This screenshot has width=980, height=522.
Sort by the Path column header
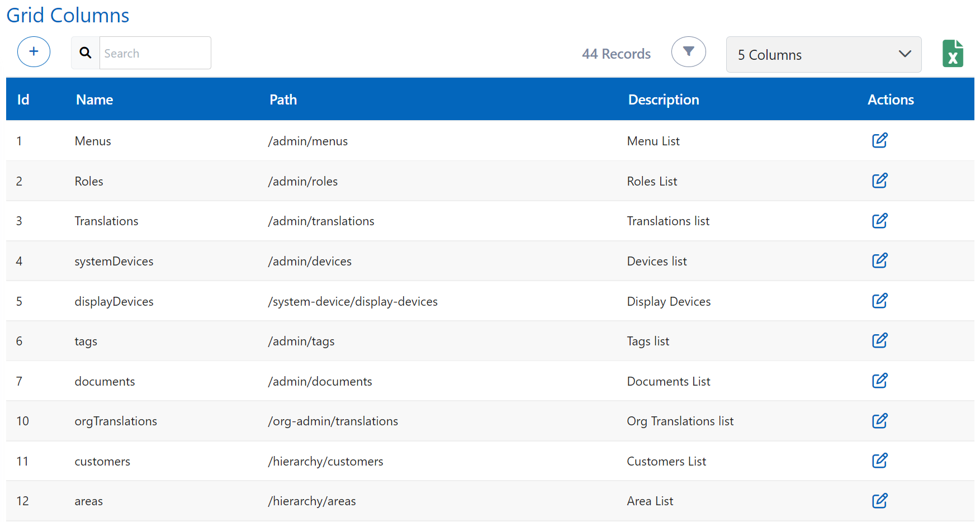coord(283,100)
